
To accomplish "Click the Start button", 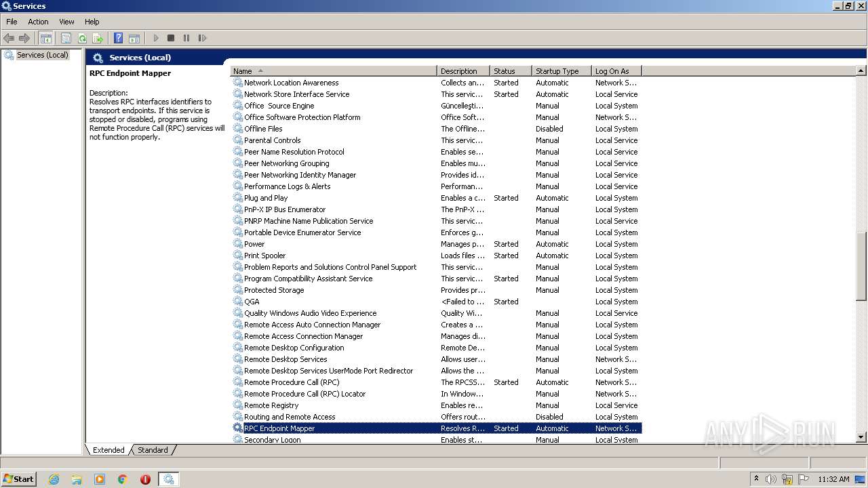I will tap(18, 479).
